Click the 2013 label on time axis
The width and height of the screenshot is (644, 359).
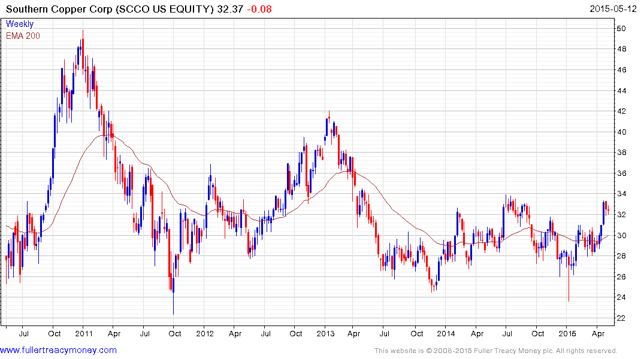[325, 333]
